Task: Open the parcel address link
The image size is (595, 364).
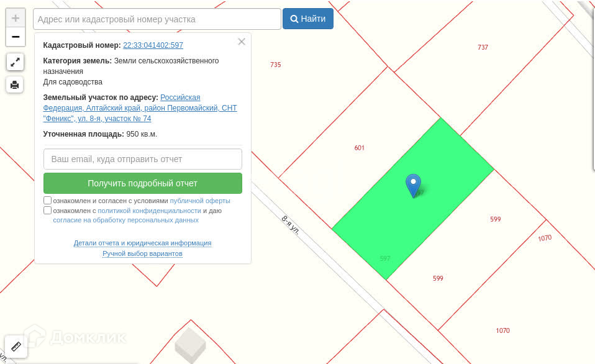Action: [140, 108]
